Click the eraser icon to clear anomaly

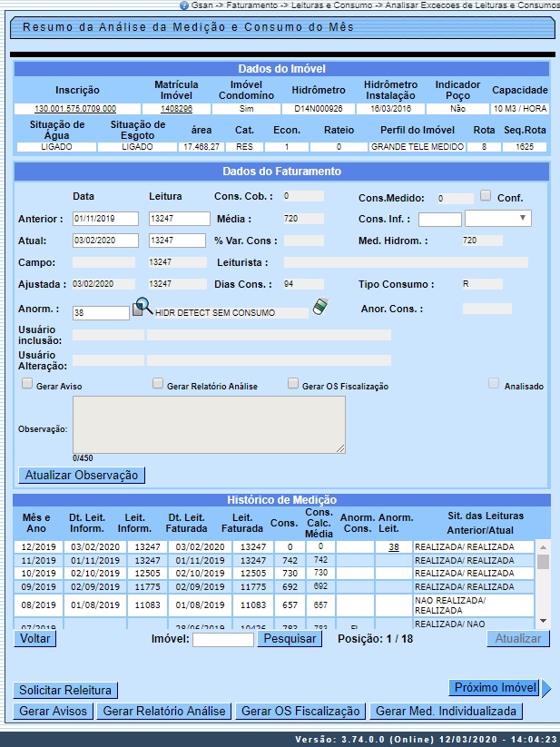point(319,308)
